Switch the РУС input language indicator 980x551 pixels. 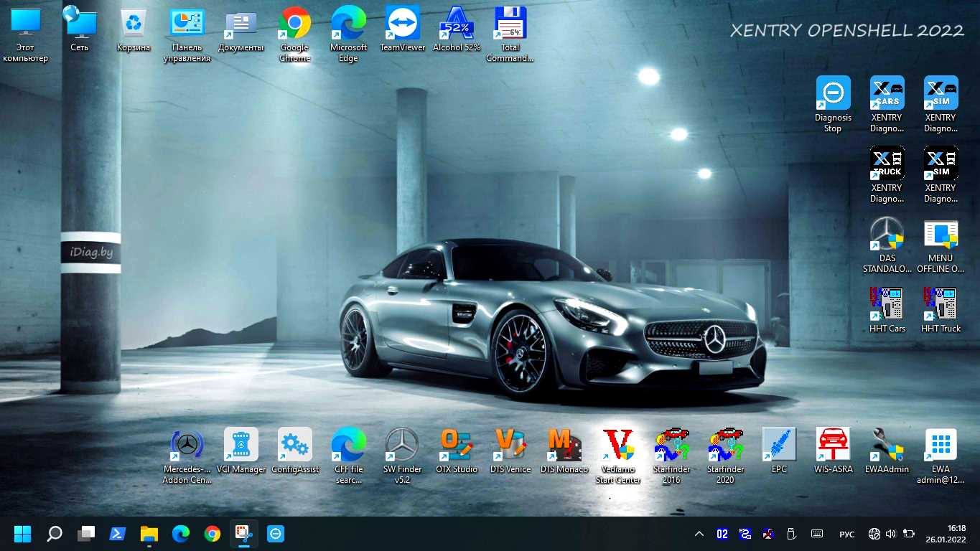point(847,534)
